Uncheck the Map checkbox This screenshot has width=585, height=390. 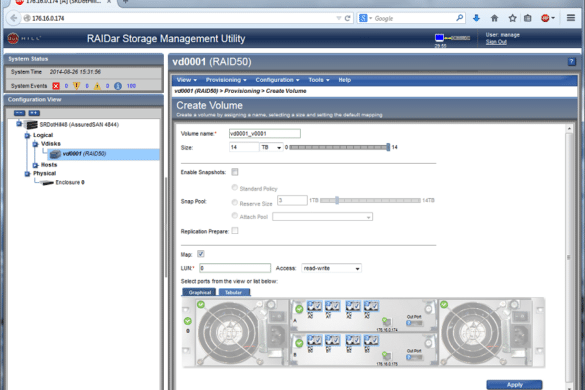point(200,254)
